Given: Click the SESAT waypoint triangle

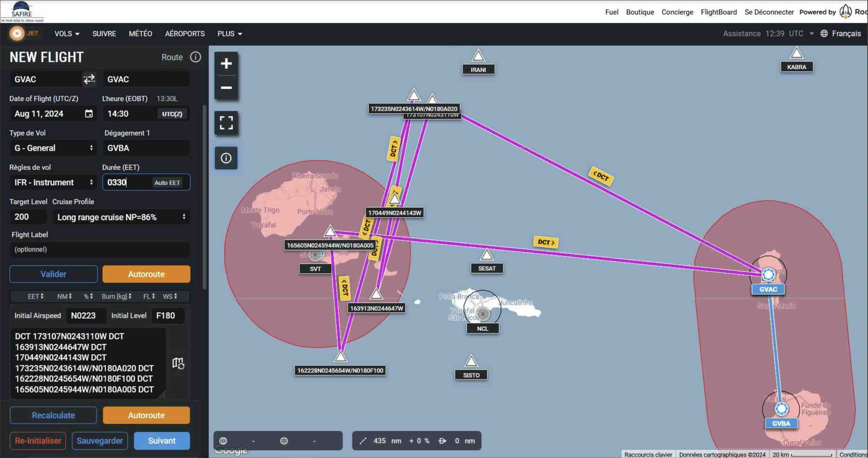Looking at the screenshot, I should point(487,254).
